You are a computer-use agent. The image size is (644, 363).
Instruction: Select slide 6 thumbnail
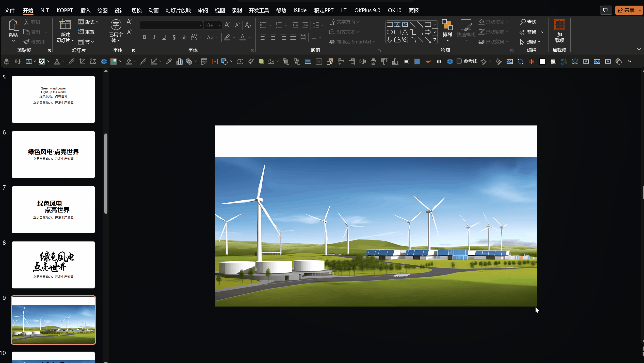tap(53, 154)
